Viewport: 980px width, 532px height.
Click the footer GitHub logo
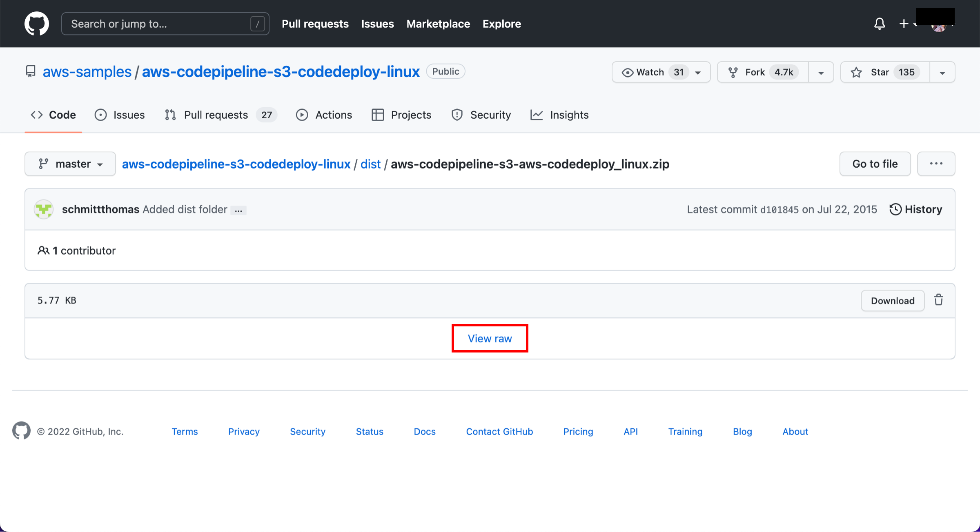(21, 431)
